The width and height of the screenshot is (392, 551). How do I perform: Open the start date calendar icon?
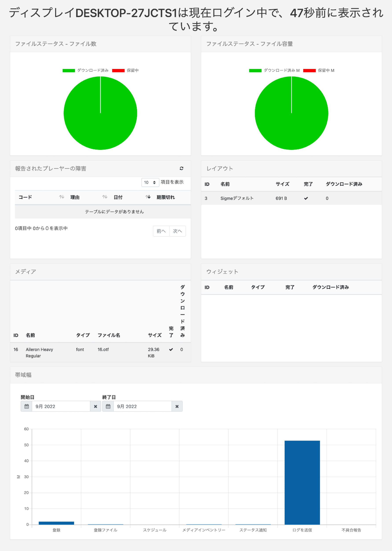click(x=27, y=406)
